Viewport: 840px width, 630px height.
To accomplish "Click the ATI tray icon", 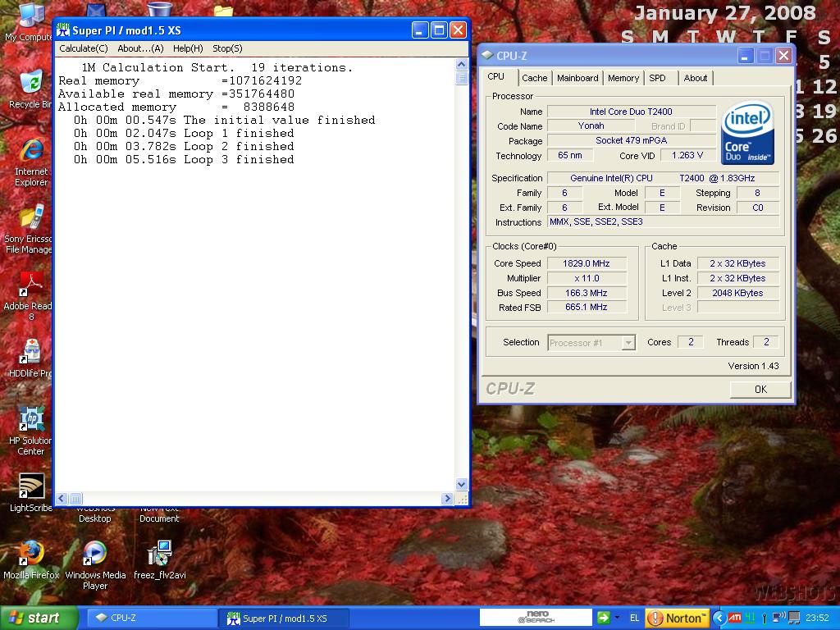I will (x=735, y=618).
